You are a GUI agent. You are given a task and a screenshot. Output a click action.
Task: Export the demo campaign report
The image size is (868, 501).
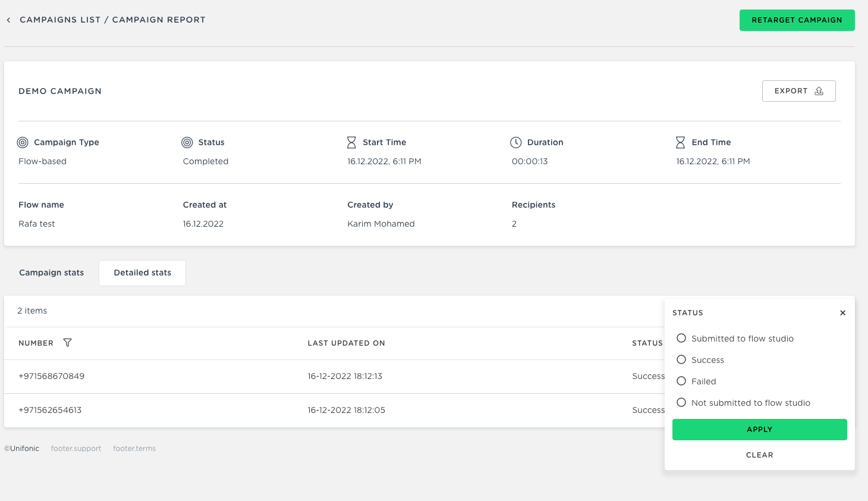pyautogui.click(x=798, y=91)
